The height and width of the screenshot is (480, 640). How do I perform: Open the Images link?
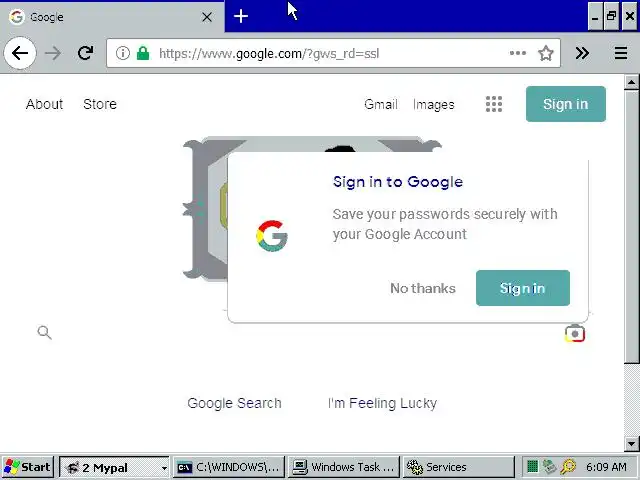(433, 104)
